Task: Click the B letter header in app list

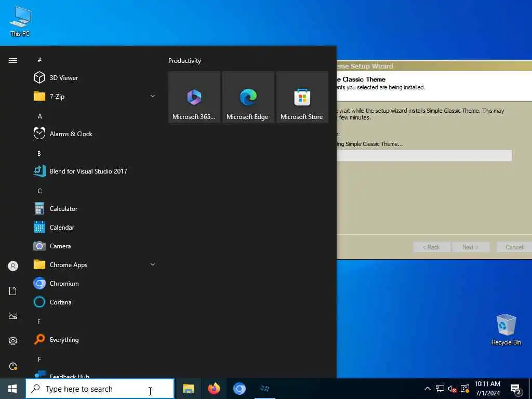Action: (x=39, y=153)
